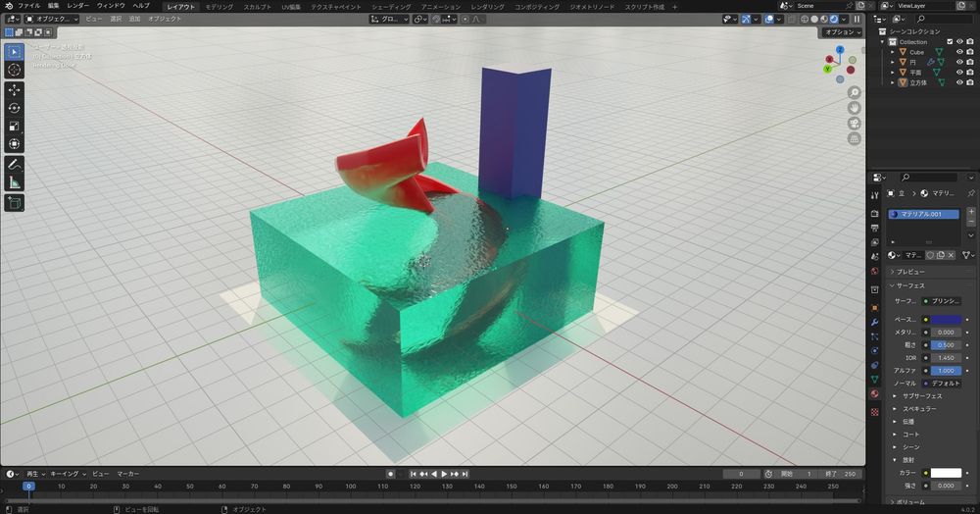Select マテリアル.001 material slot
The height and width of the screenshot is (514, 980).
[x=924, y=214]
